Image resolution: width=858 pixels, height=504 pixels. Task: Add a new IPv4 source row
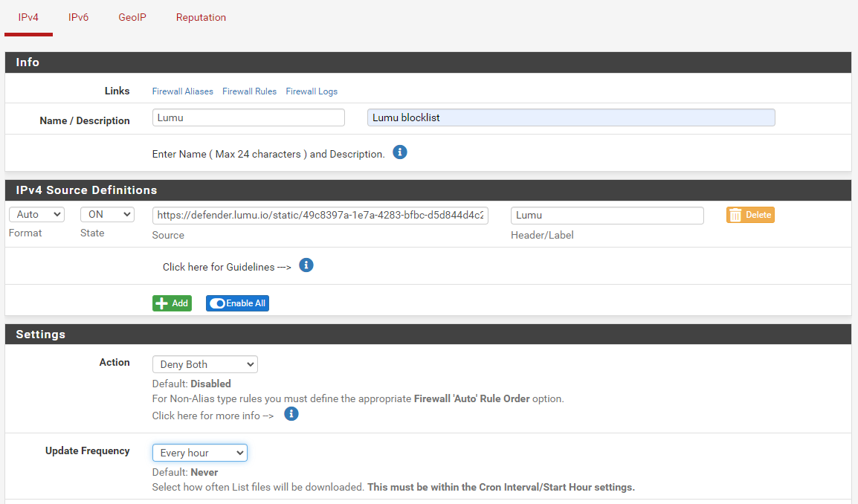[172, 303]
